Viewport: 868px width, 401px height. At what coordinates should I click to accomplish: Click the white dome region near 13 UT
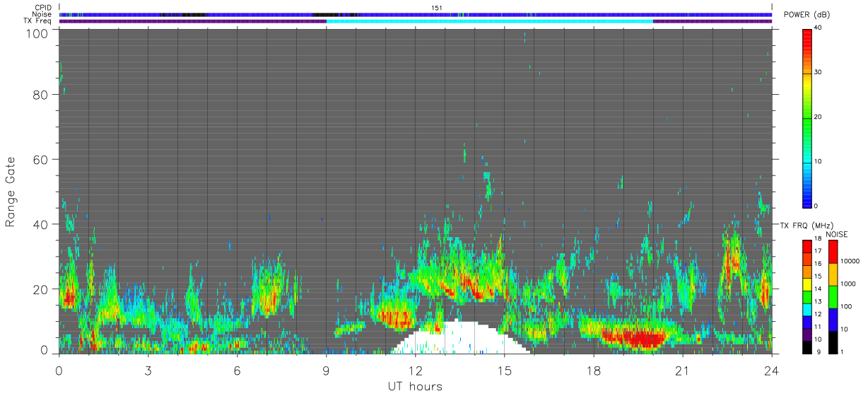[x=459, y=338]
